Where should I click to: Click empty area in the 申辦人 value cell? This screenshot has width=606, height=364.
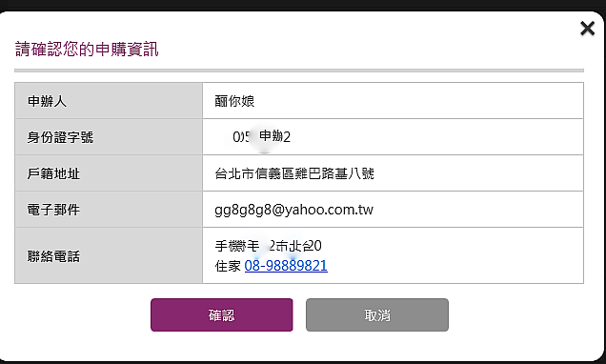417,101
